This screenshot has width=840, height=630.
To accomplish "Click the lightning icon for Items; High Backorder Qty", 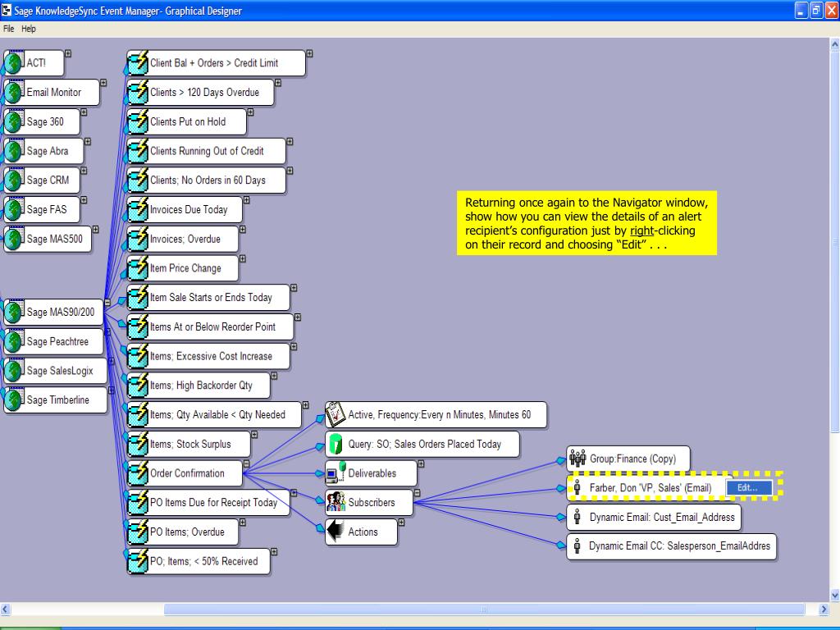I will tap(138, 386).
